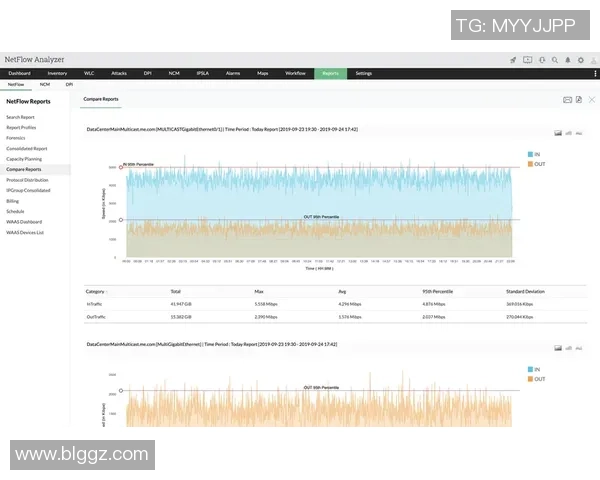Switch to the Inventory tab
Viewport: 600px width, 480px height.
(x=57, y=74)
